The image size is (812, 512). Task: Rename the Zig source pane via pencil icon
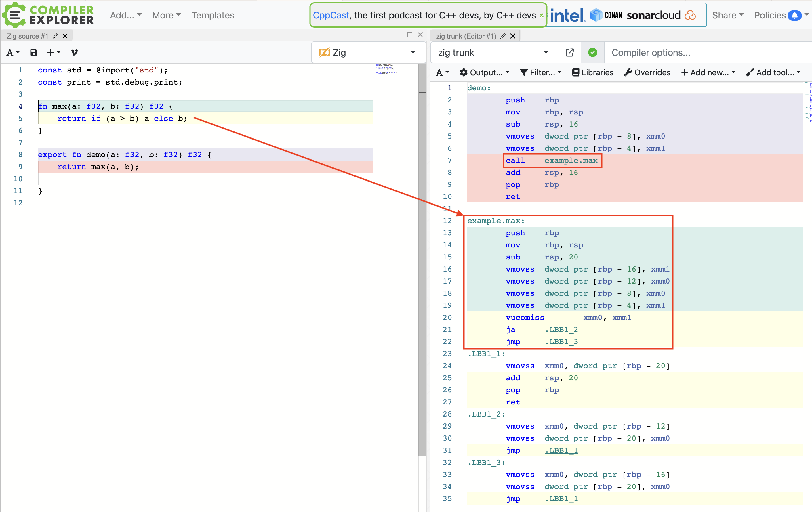pos(55,36)
